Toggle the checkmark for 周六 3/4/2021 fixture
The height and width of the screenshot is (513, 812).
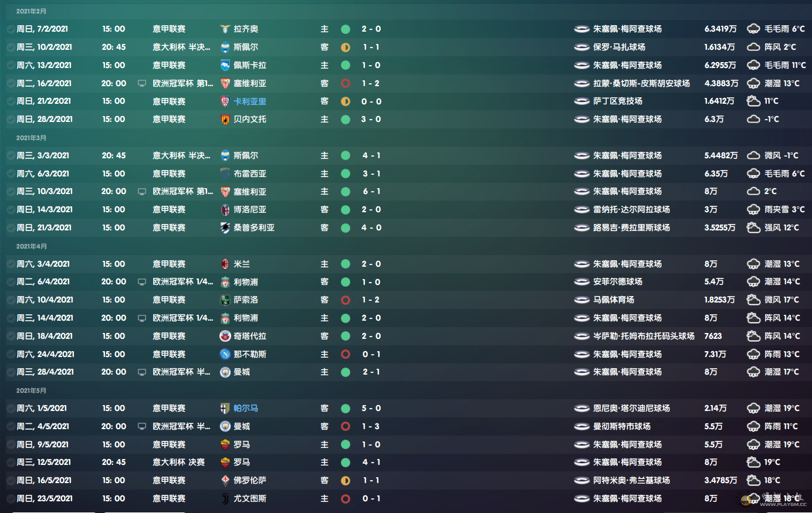tap(11, 264)
